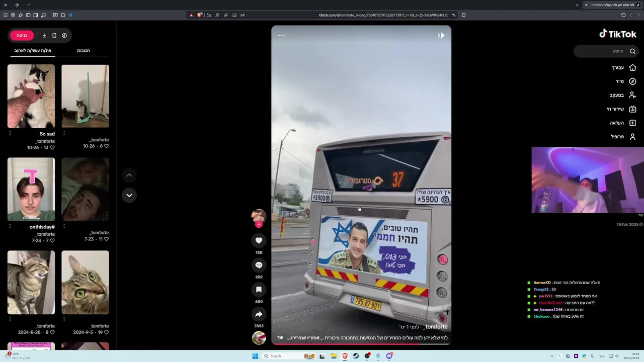Image resolution: width=644 pixels, height=362 pixels.
Task: Toggle video sound with speaker icon
Action: point(441,35)
